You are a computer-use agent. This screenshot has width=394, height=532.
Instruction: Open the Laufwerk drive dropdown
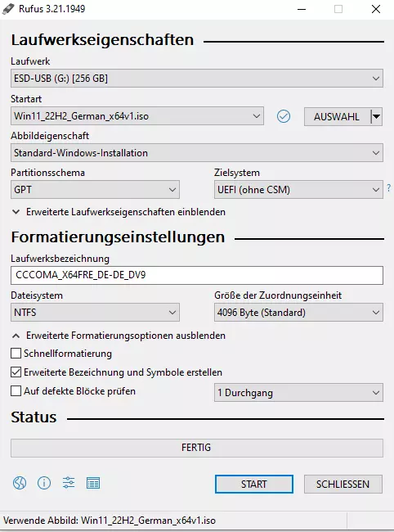[197, 79]
